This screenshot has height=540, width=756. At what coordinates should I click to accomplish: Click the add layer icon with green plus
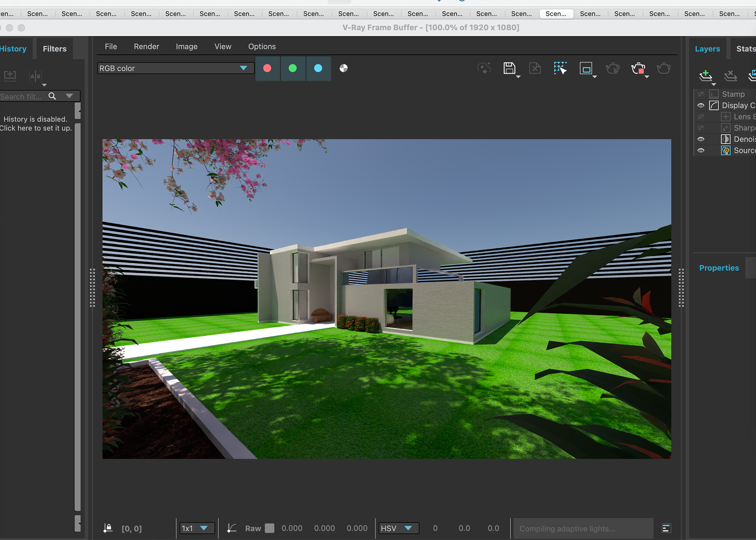coord(705,75)
